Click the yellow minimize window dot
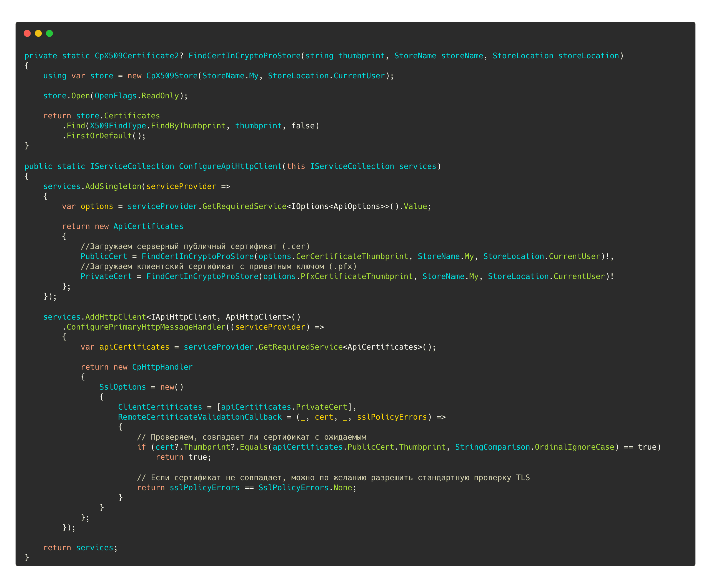Screen dimensions: 711x588 38,33
